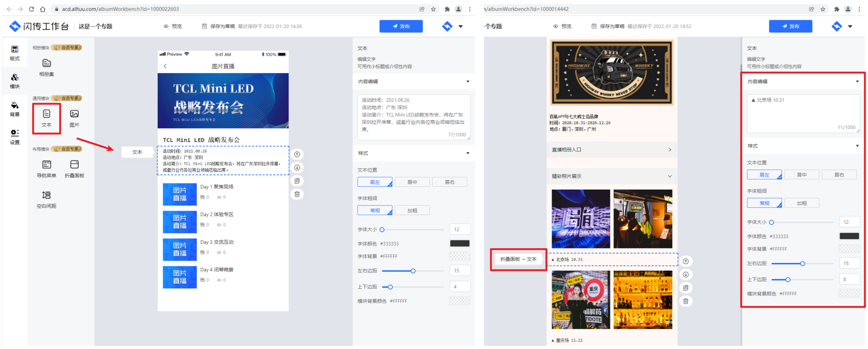Select 居中 alignment in right window
Image resolution: width=868 pixels, height=349 pixels.
(802, 175)
